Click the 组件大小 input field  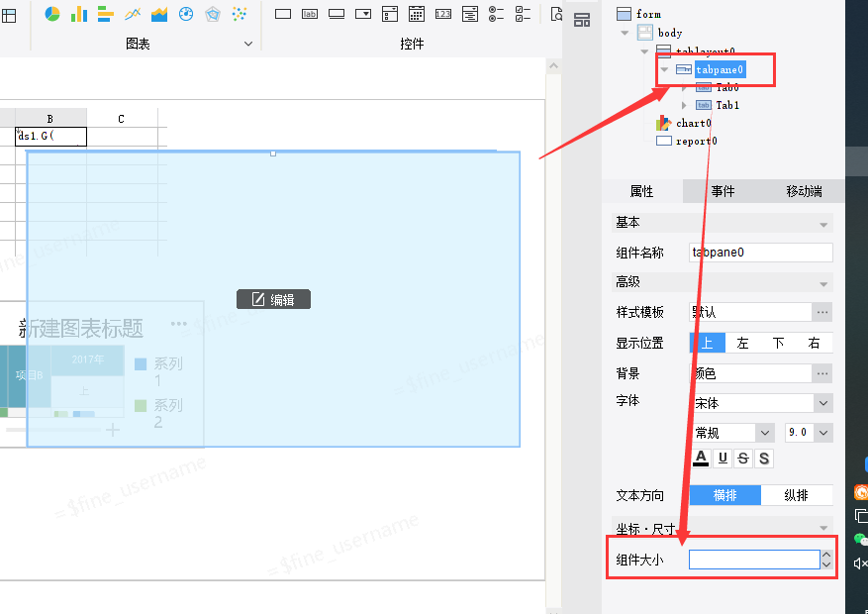[754, 560]
